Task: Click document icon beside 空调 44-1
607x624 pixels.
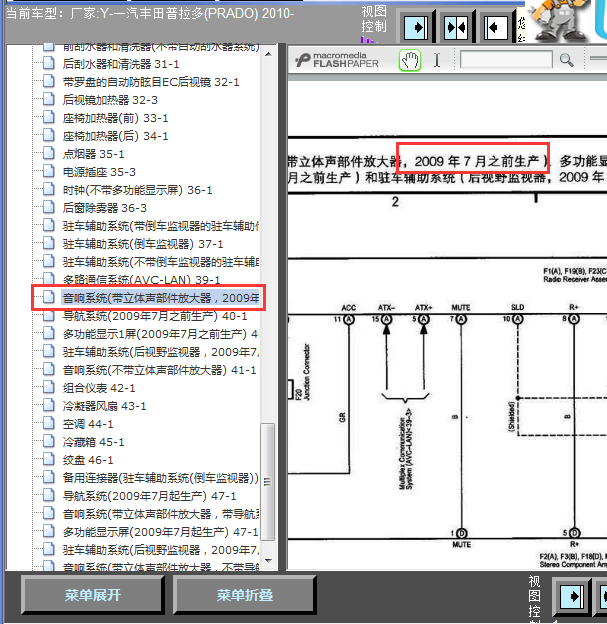Action: [49, 423]
